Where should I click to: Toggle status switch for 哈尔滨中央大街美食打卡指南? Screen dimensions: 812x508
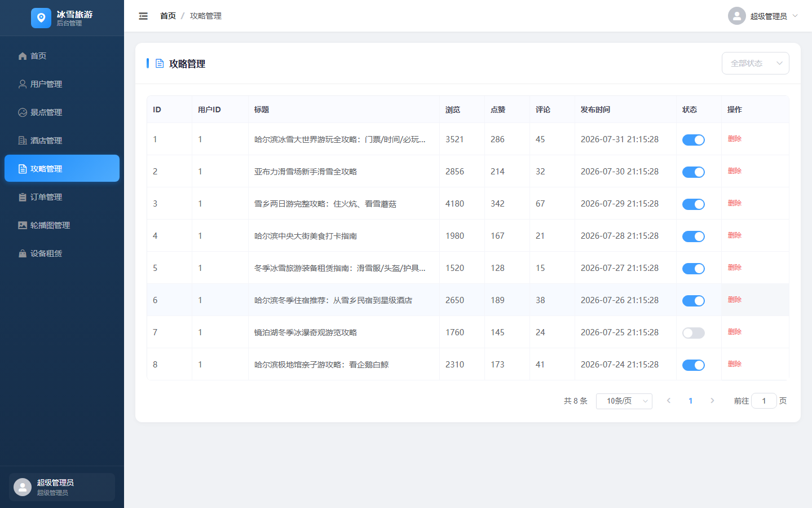694,237
